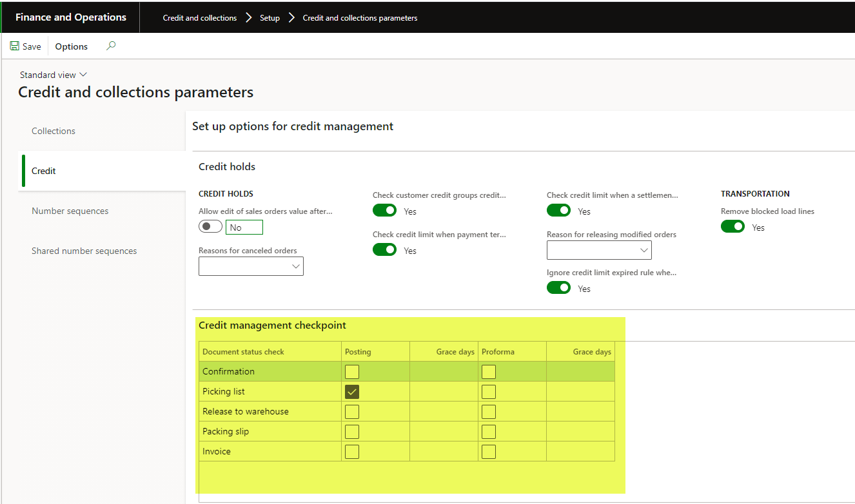Click Setup in the breadcrumb

[270, 18]
